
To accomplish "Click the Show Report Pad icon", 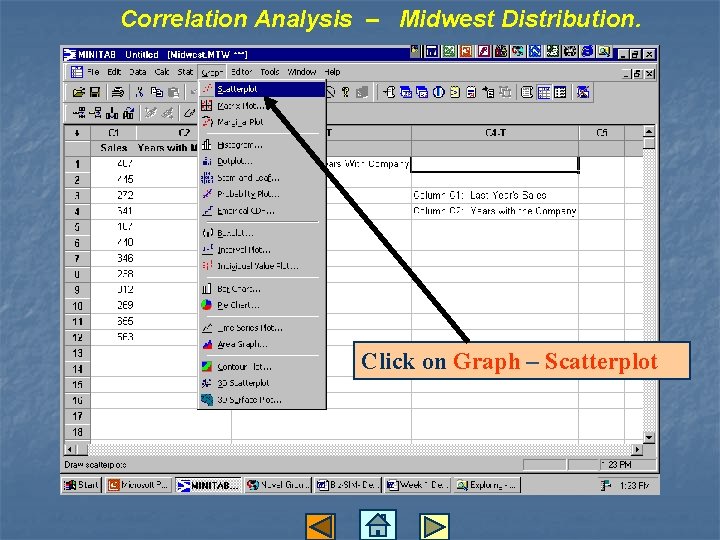I will [x=471, y=93].
